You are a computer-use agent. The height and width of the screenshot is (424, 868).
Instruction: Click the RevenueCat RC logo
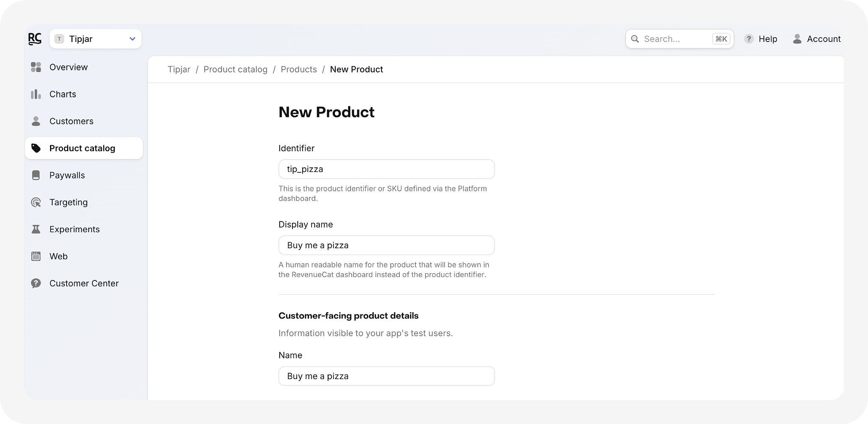(x=35, y=39)
